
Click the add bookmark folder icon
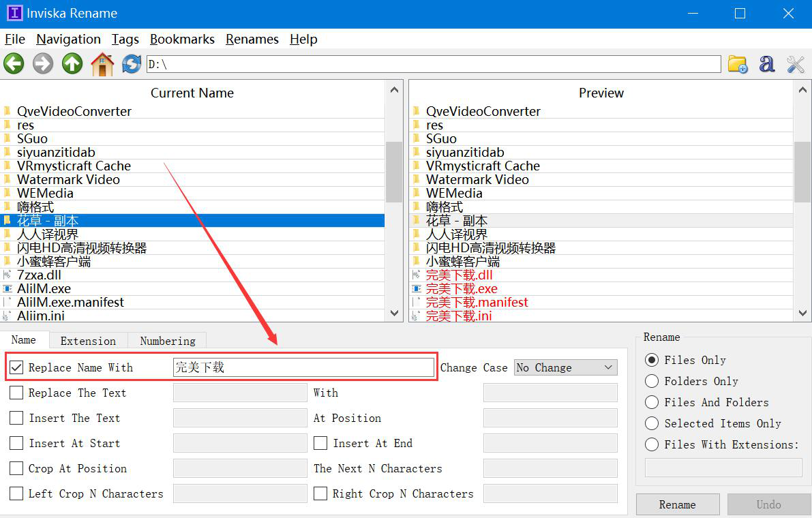[x=738, y=64]
